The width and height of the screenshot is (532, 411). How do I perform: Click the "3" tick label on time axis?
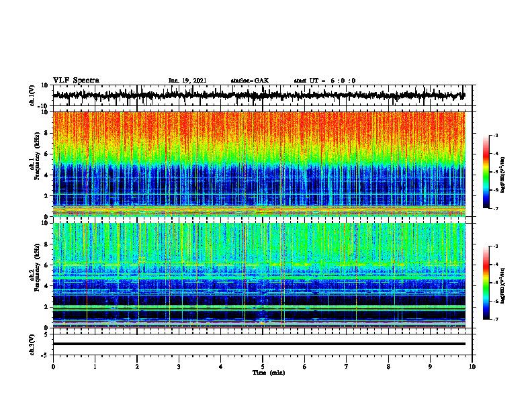point(179,367)
